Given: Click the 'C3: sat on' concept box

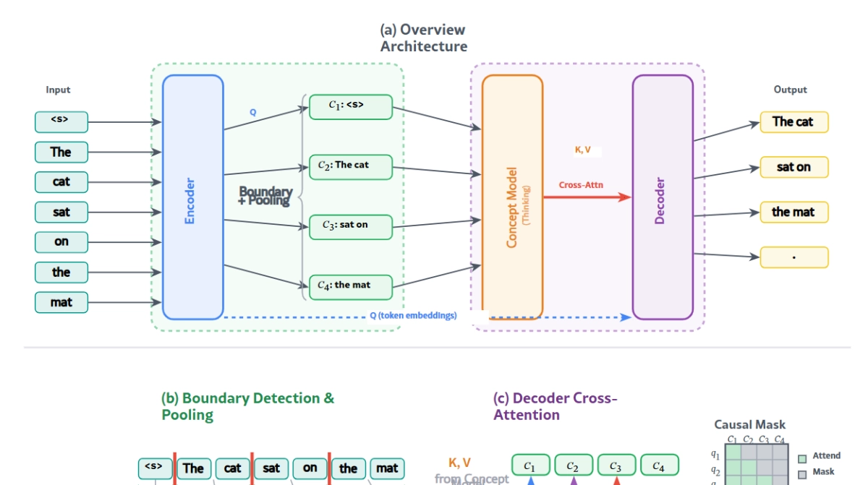Looking at the screenshot, I should pos(350,226).
